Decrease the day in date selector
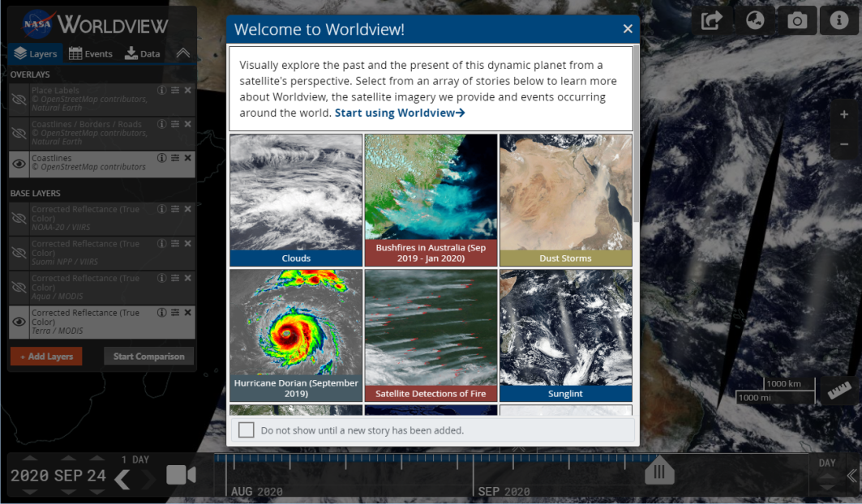The height and width of the screenshot is (504, 862). (x=96, y=491)
